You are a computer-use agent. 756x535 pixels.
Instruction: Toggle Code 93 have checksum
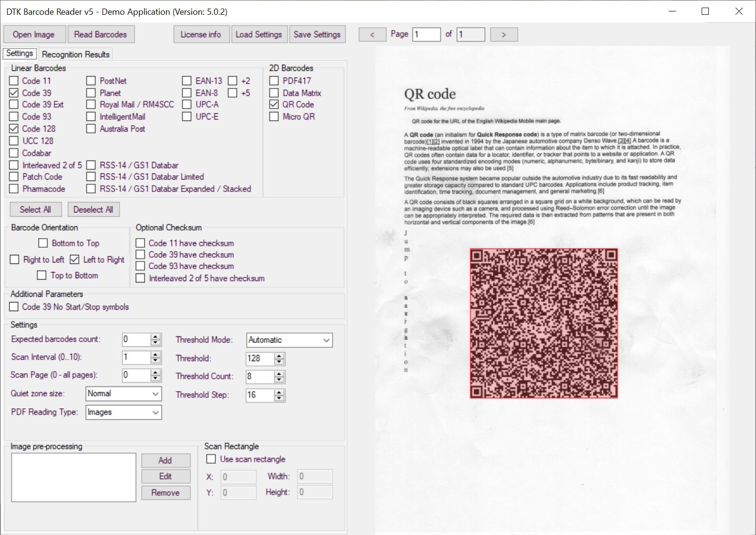141,266
